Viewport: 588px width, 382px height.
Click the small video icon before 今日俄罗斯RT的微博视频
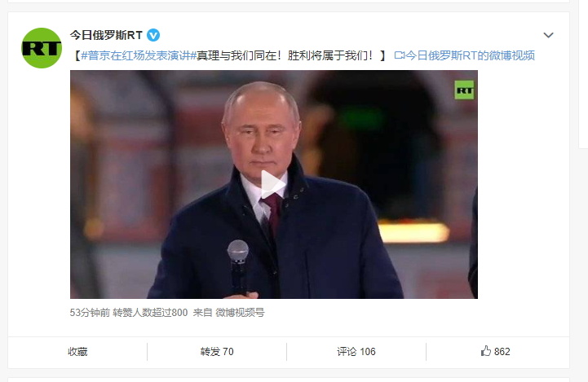(x=400, y=56)
